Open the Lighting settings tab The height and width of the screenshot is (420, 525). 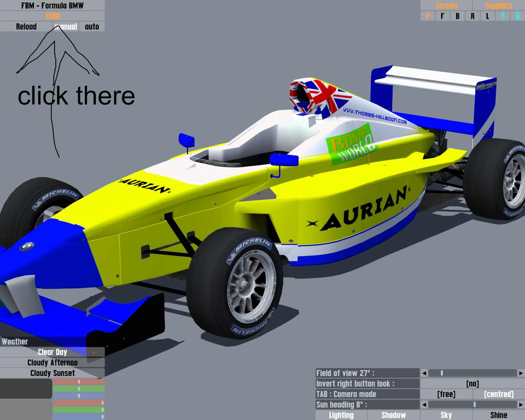click(341, 415)
